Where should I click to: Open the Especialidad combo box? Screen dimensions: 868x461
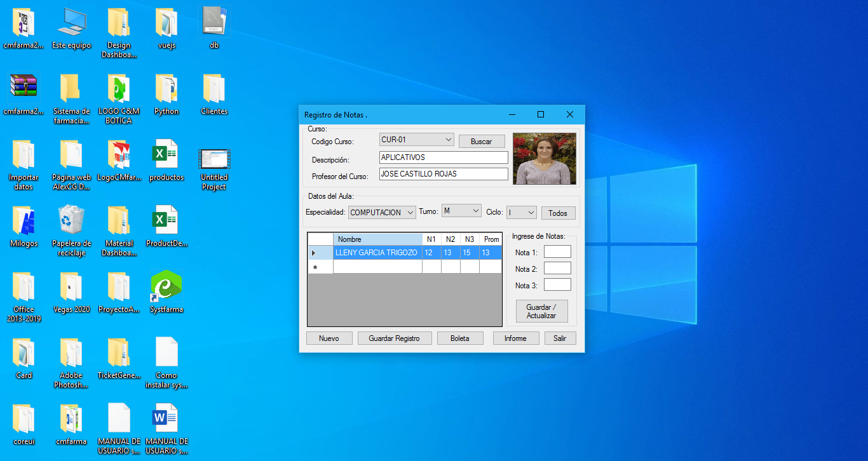click(410, 213)
